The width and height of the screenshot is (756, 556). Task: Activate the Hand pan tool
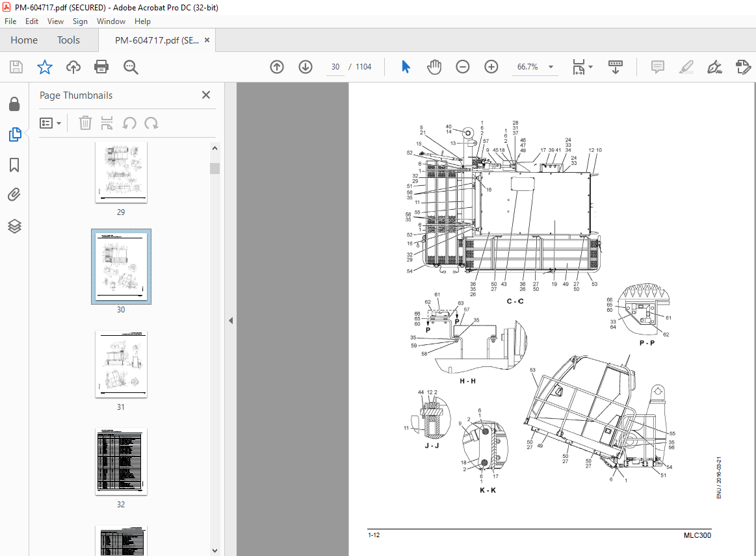(434, 67)
